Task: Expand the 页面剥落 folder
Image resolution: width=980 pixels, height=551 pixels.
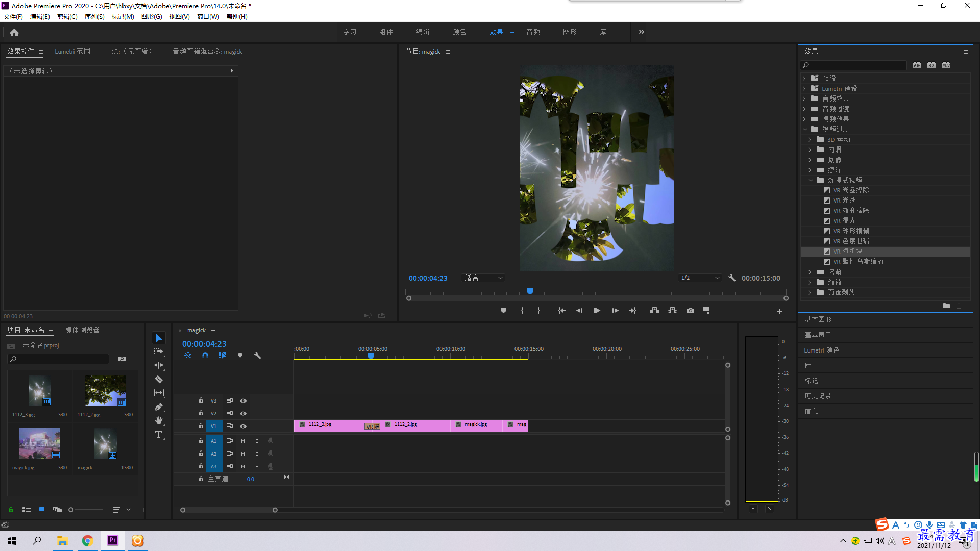Action: click(x=810, y=292)
